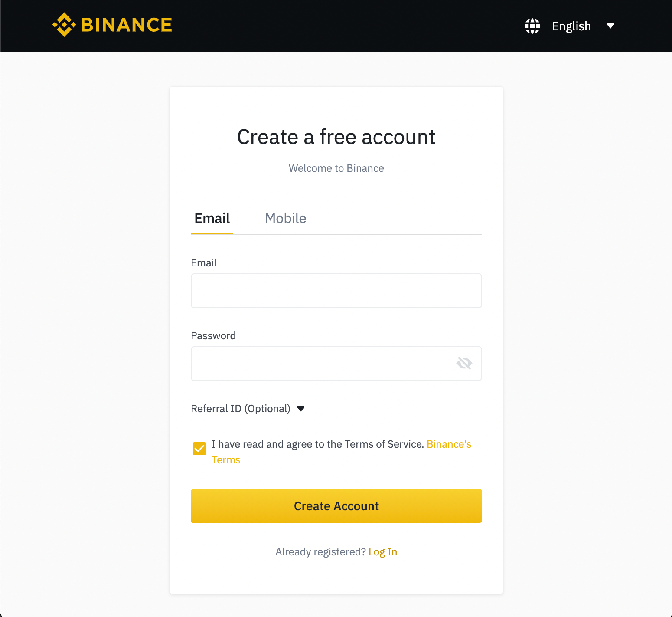Click the globe language icon
Viewport: 672px width, 617px height.
(x=532, y=26)
